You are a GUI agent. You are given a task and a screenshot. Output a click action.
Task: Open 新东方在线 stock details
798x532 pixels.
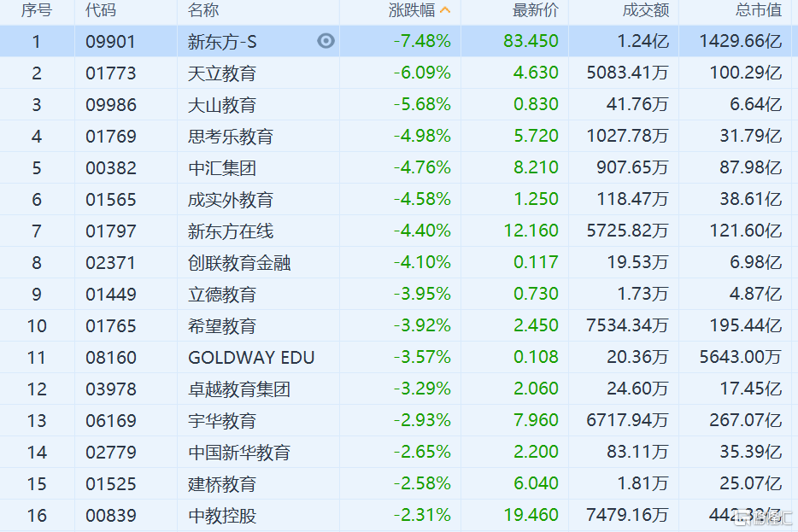pos(231,231)
